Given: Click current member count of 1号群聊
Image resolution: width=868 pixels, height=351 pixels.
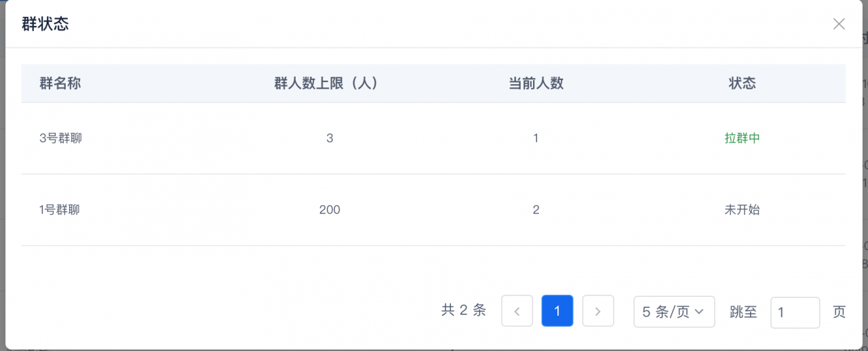Looking at the screenshot, I should [x=536, y=210].
